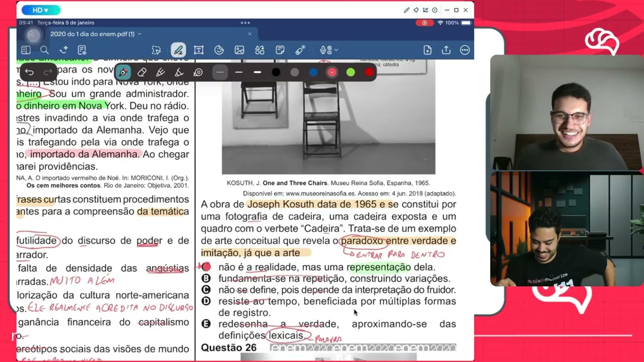Pick the red ink color swatch
The width and height of the screenshot is (644, 362).
(369, 72)
